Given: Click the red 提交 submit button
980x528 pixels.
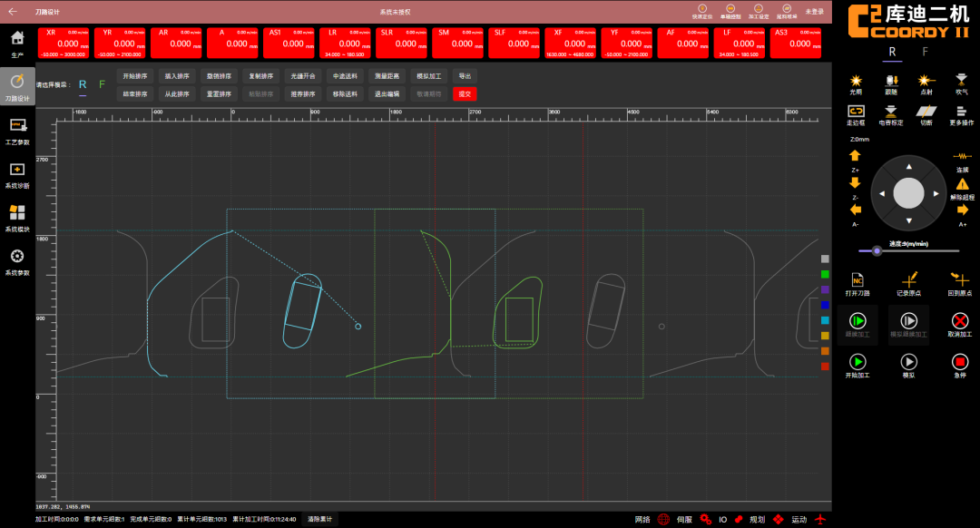Looking at the screenshot, I should tap(465, 93).
